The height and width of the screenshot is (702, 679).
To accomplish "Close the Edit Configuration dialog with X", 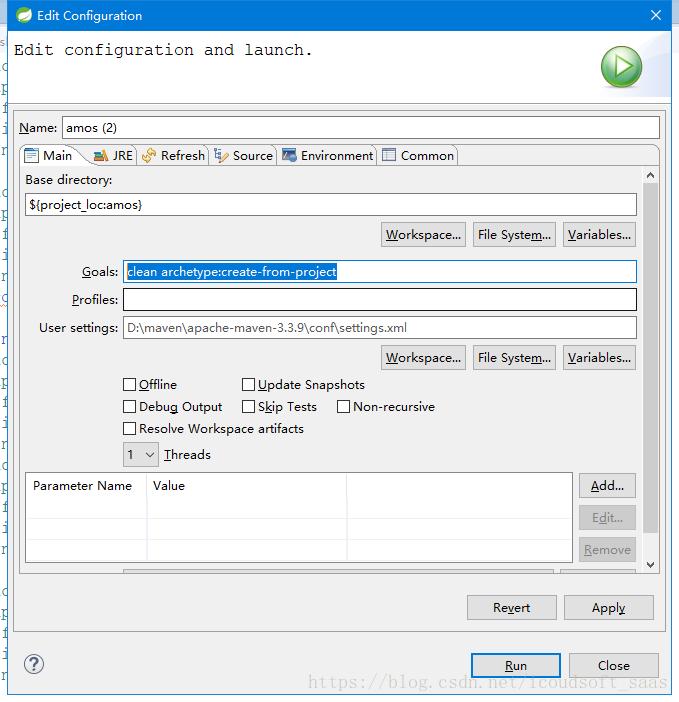I will [x=656, y=15].
